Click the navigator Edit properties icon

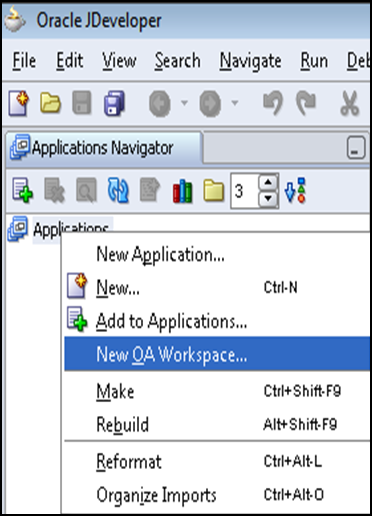150,190
